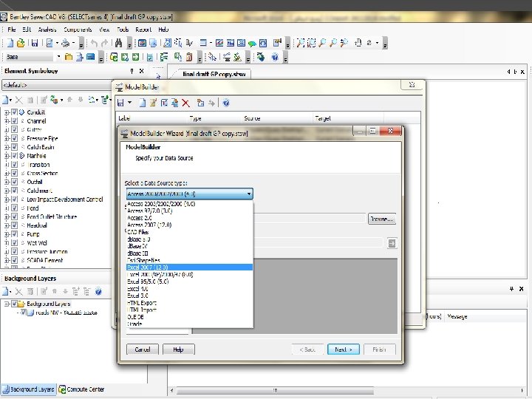Click the Print icon in main toolbar
This screenshot has height=399, width=532.
[x=66, y=43]
